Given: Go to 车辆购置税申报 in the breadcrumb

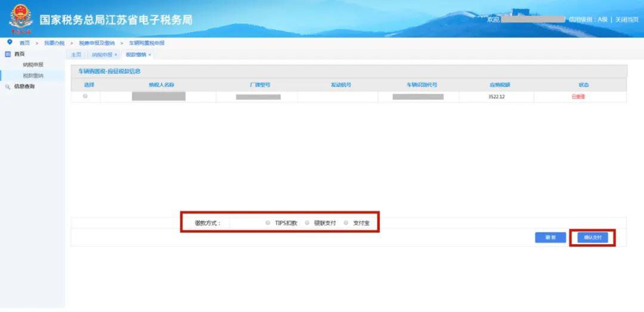Looking at the screenshot, I should click(x=147, y=43).
